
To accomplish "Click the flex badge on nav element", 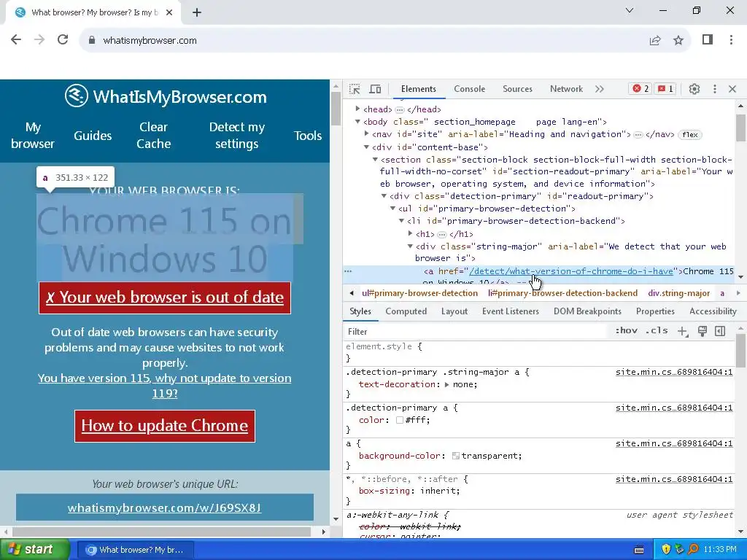I will [x=690, y=135].
